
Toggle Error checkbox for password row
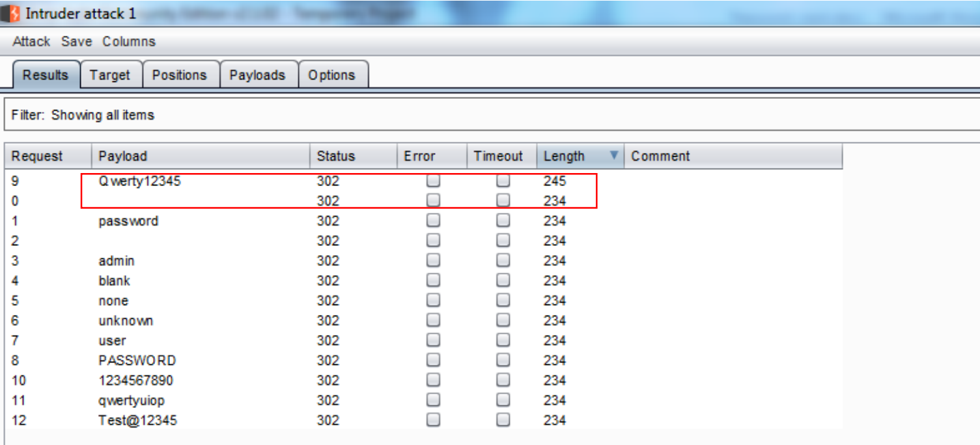(433, 221)
